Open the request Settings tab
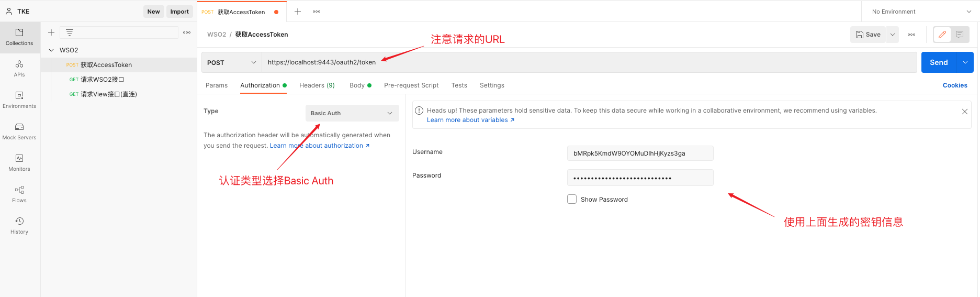Image resolution: width=980 pixels, height=297 pixels. [x=492, y=85]
